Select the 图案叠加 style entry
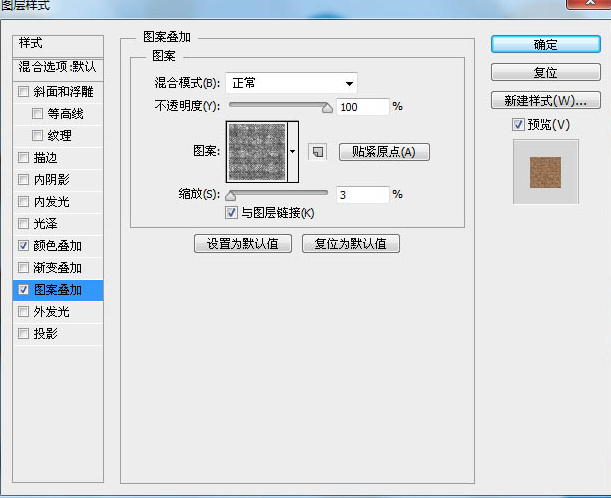 point(58,290)
